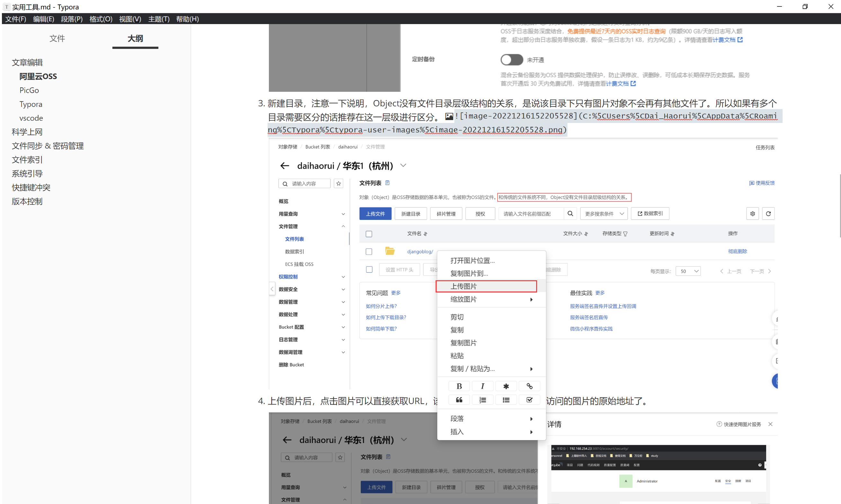The width and height of the screenshot is (841, 504).
Task: Open the 格式(O) menu
Action: [x=101, y=19]
